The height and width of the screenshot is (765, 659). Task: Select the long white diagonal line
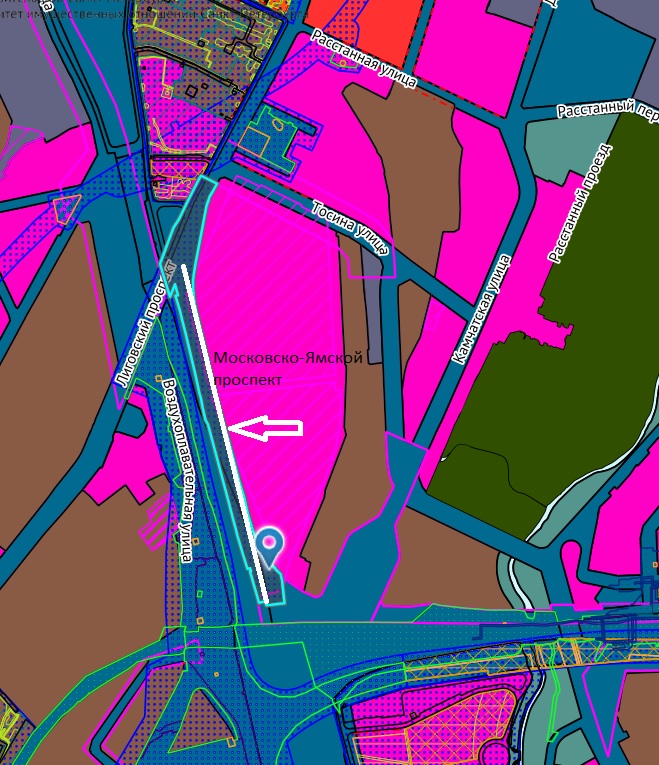click(225, 430)
